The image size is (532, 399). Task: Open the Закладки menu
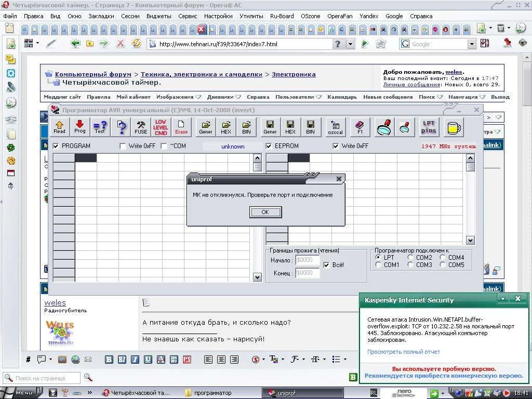(x=101, y=16)
